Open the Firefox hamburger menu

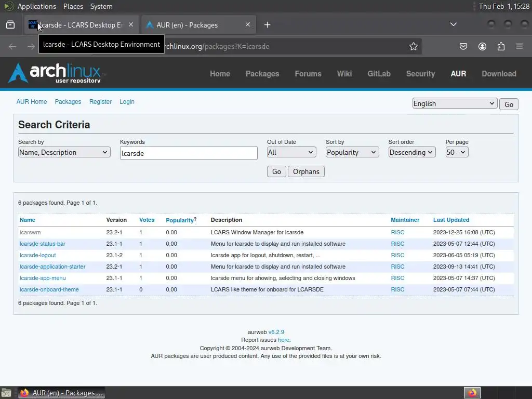pos(520,46)
